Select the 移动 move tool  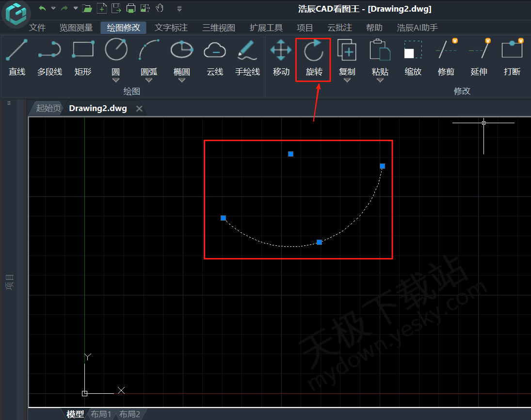click(281, 58)
